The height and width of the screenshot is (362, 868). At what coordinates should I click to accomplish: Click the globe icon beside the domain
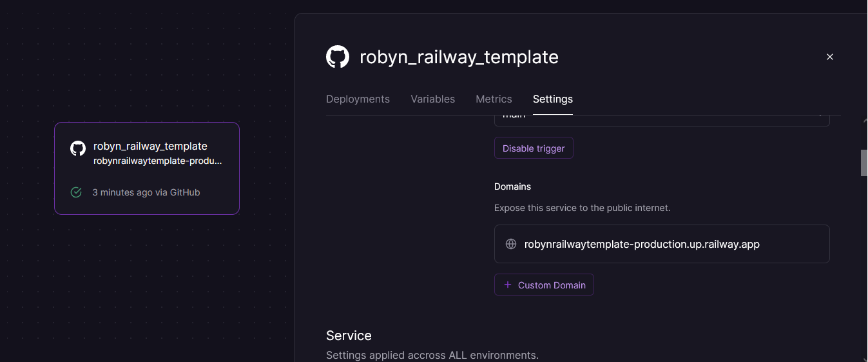511,244
